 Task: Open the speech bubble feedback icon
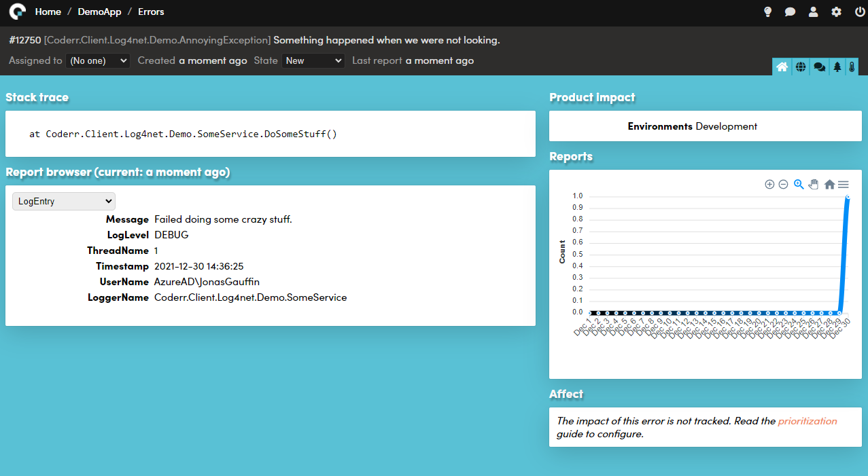[790, 12]
